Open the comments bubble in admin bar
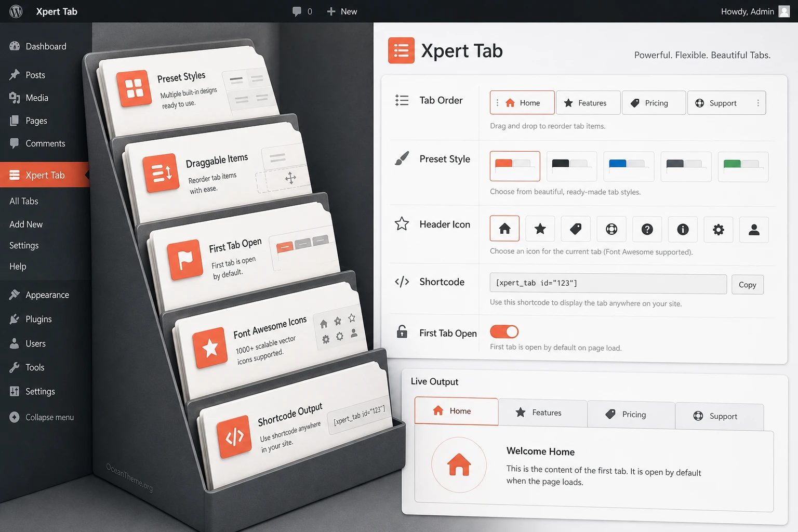Image resolution: width=798 pixels, height=532 pixels. (x=297, y=11)
